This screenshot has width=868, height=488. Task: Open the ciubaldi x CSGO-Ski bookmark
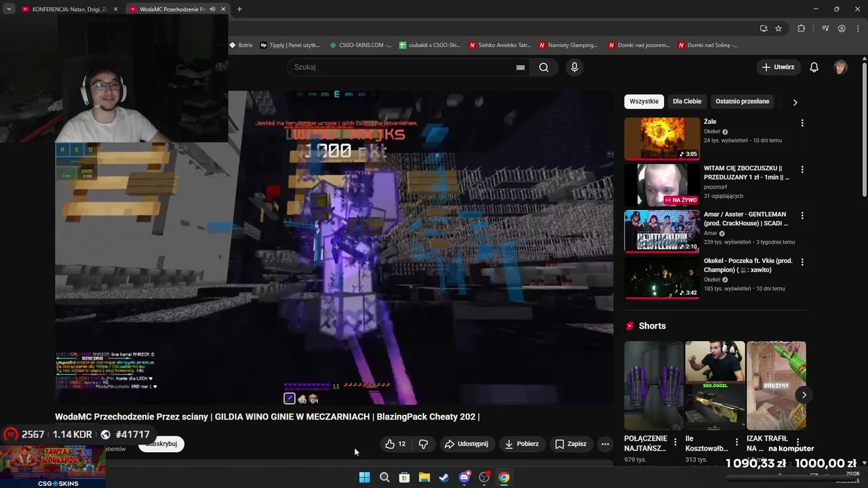point(430,45)
